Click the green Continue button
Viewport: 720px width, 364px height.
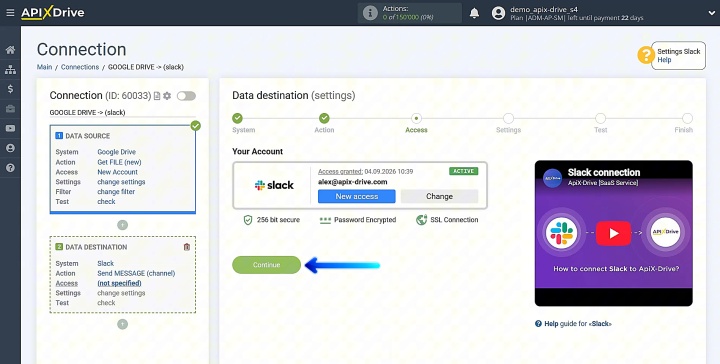[266, 265]
